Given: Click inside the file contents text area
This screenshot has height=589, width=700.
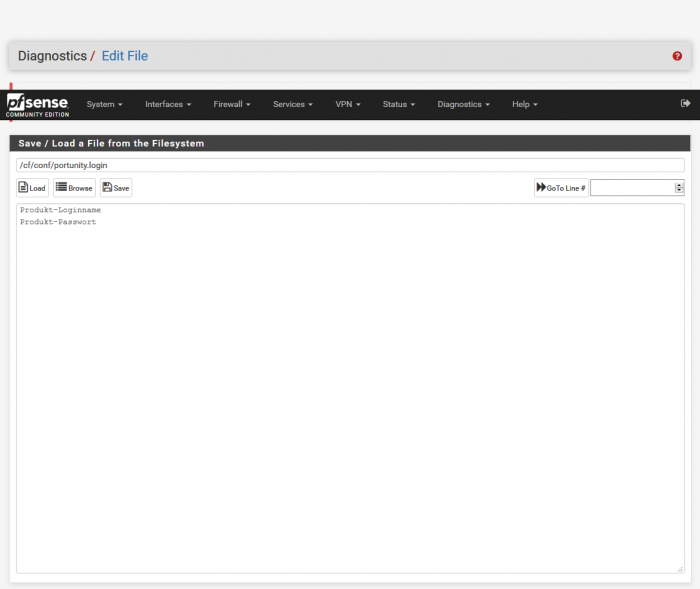Looking at the screenshot, I should click(350, 390).
